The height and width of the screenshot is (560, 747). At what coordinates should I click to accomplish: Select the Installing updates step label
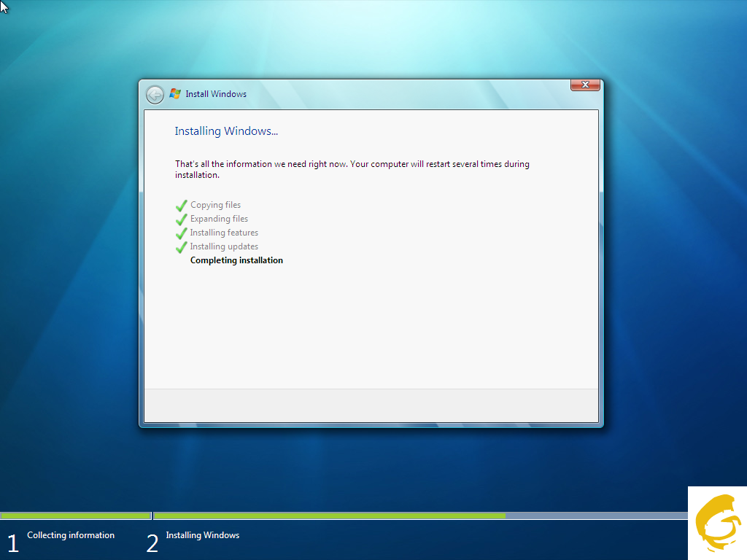[224, 246]
